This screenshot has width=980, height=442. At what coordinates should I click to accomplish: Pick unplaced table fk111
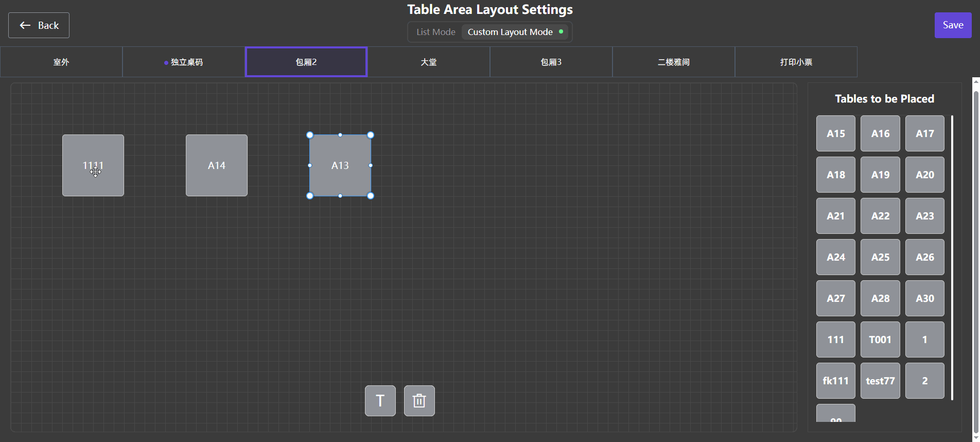coord(835,381)
